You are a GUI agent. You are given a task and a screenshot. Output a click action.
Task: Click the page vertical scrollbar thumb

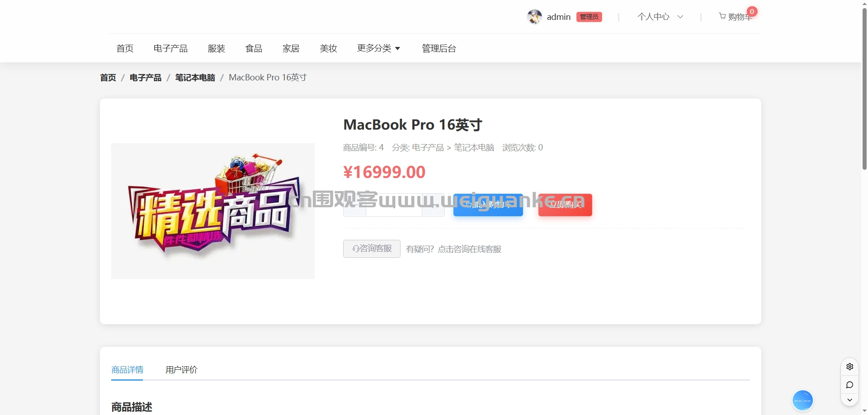click(864, 88)
